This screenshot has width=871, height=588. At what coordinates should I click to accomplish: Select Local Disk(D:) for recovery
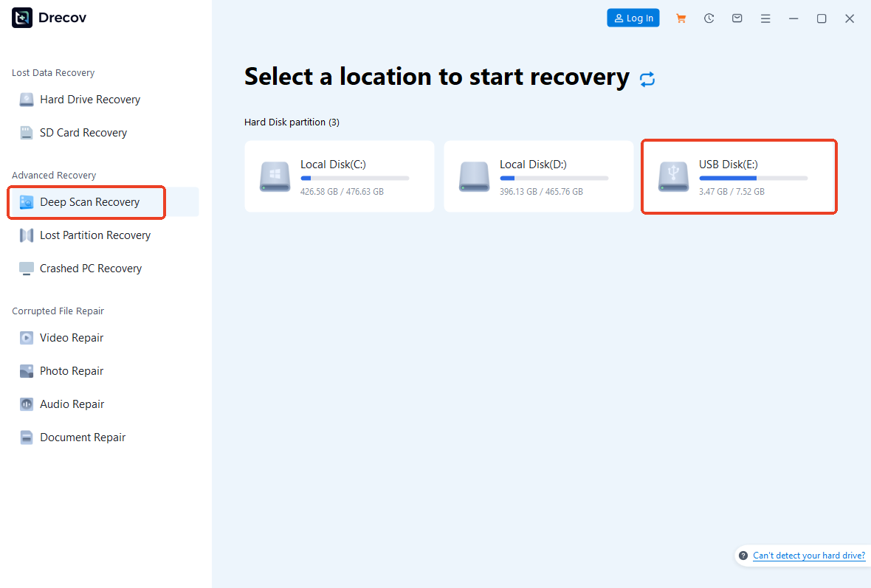pyautogui.click(x=538, y=176)
